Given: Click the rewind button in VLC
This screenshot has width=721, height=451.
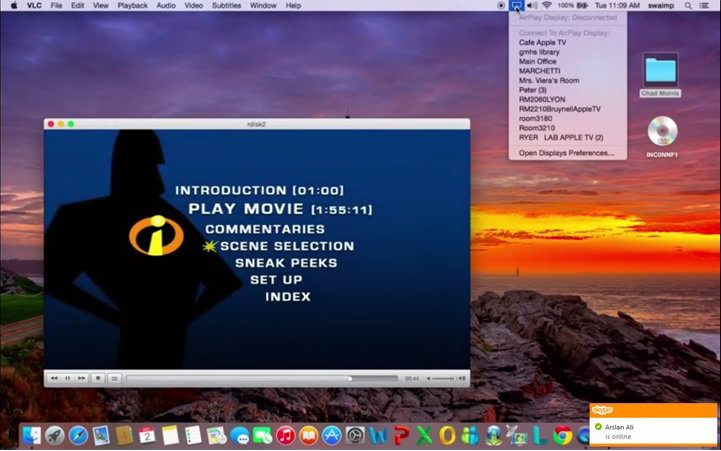Looking at the screenshot, I should click(53, 378).
